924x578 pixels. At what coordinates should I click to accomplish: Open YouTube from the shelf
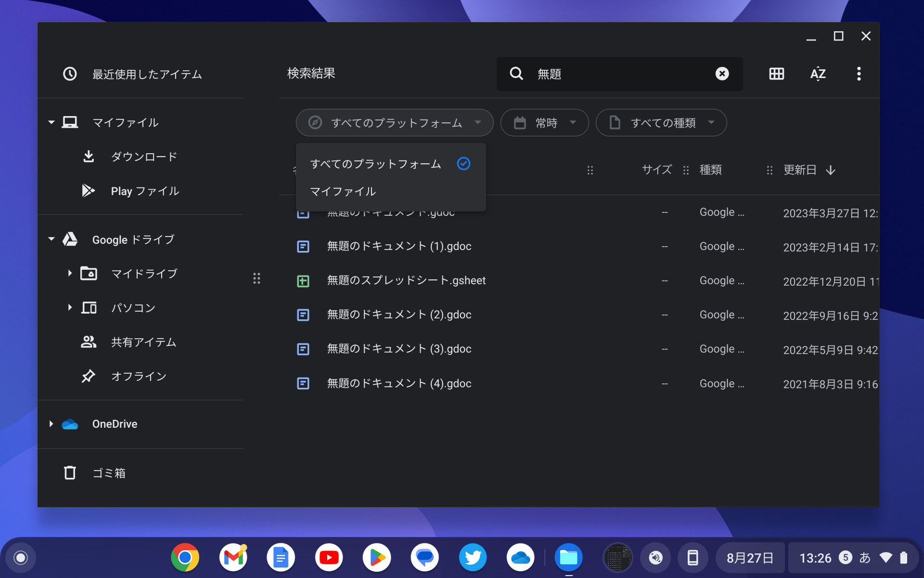[329, 557]
